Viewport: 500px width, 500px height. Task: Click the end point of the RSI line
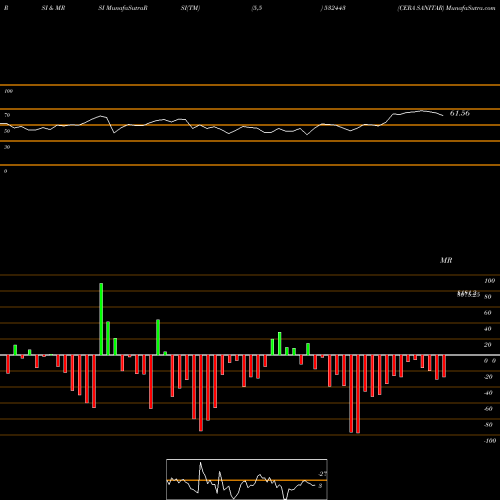[x=443, y=116]
